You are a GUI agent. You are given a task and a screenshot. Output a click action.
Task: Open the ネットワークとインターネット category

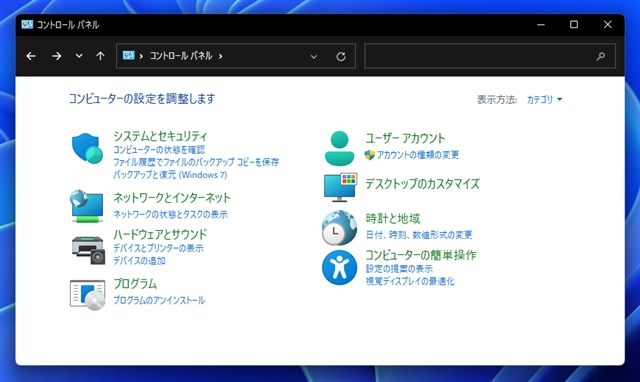172,198
